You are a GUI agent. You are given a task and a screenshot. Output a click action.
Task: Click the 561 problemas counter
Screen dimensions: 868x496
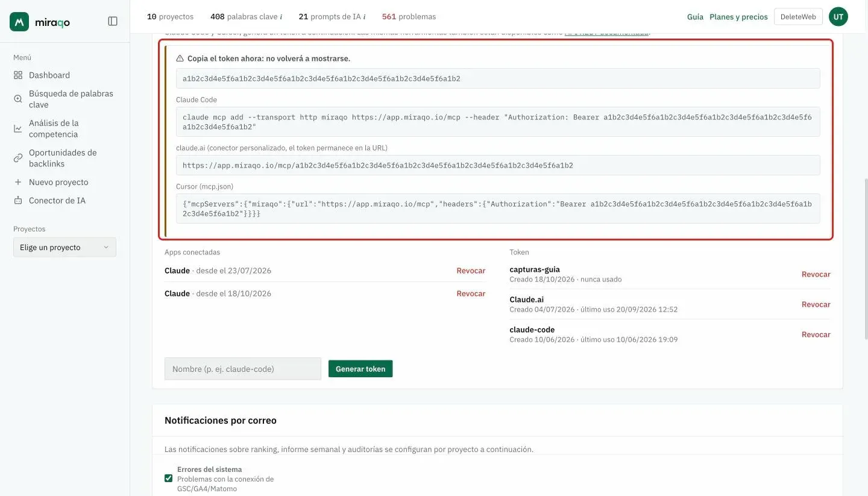tap(409, 17)
